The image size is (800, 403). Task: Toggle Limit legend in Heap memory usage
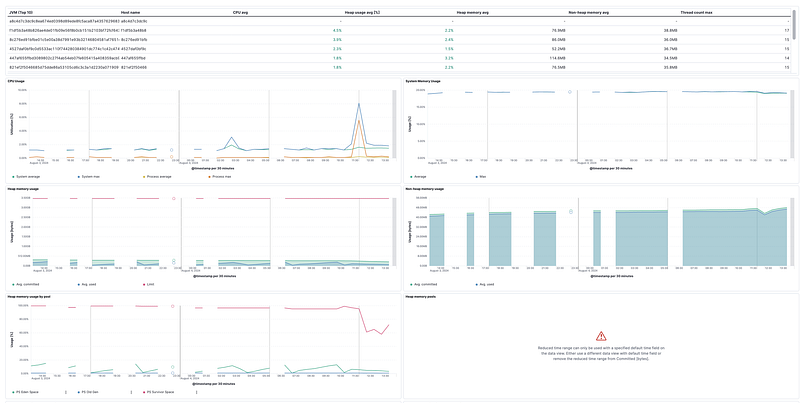[149, 284]
